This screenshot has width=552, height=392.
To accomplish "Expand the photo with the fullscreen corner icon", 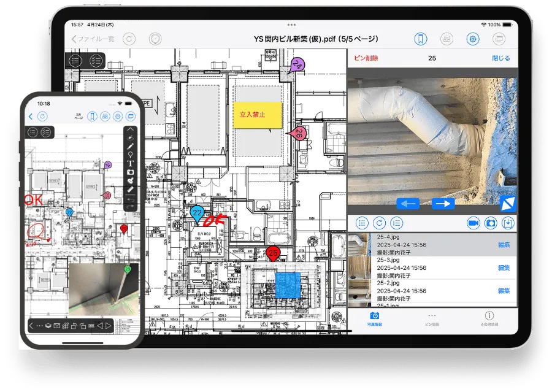I will [508, 204].
